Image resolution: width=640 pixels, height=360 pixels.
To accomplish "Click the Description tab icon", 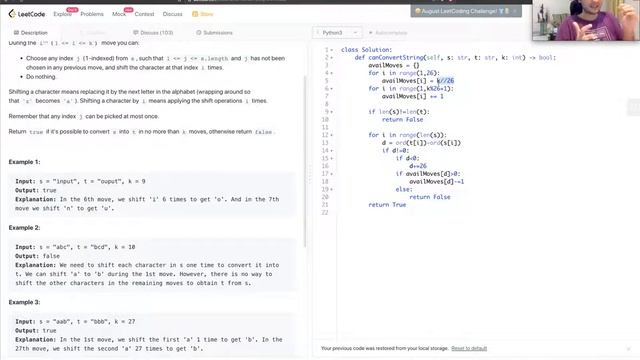I will pyautogui.click(x=16, y=33).
